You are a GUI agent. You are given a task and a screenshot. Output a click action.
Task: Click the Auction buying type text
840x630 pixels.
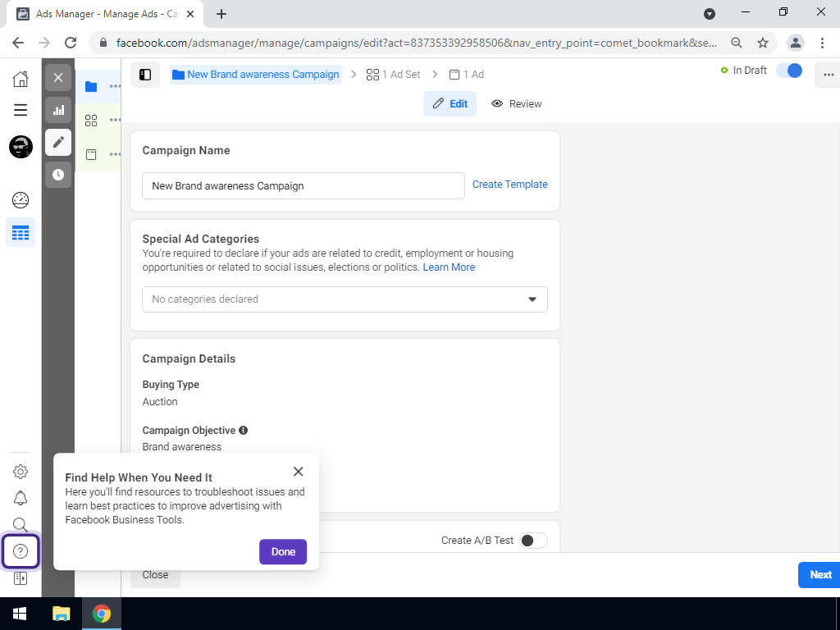coord(160,402)
